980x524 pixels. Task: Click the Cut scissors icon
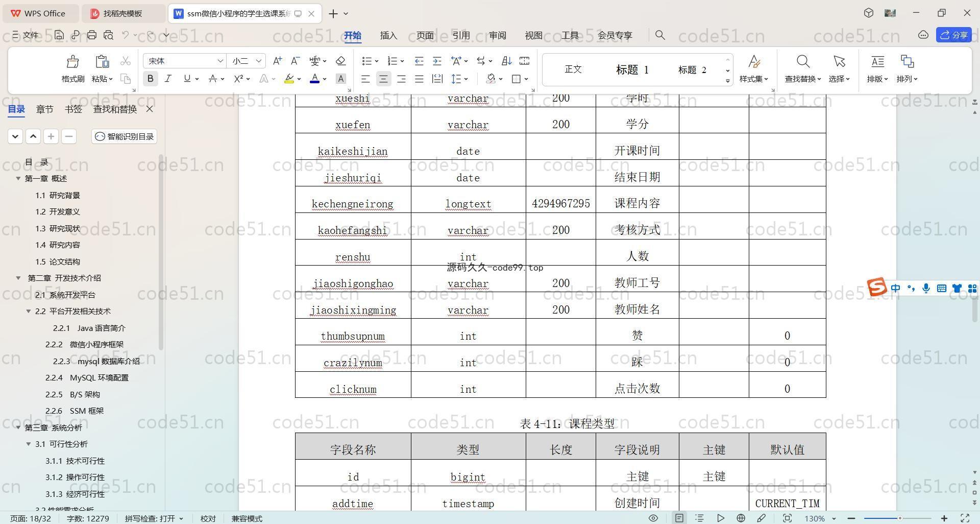[126, 61]
